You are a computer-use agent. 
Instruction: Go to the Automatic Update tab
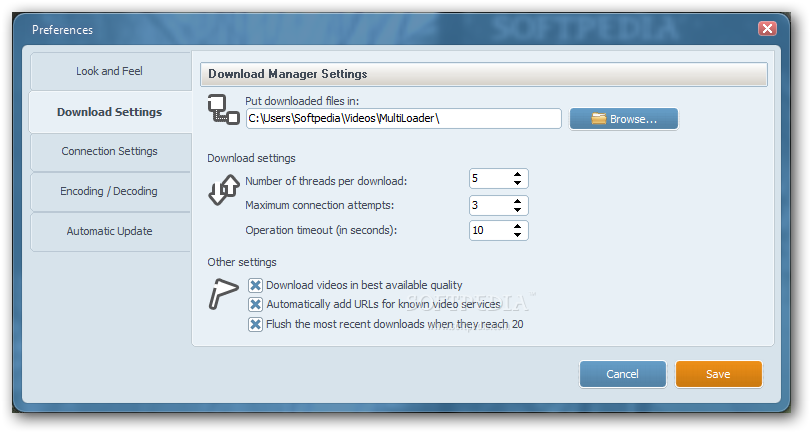point(110,231)
